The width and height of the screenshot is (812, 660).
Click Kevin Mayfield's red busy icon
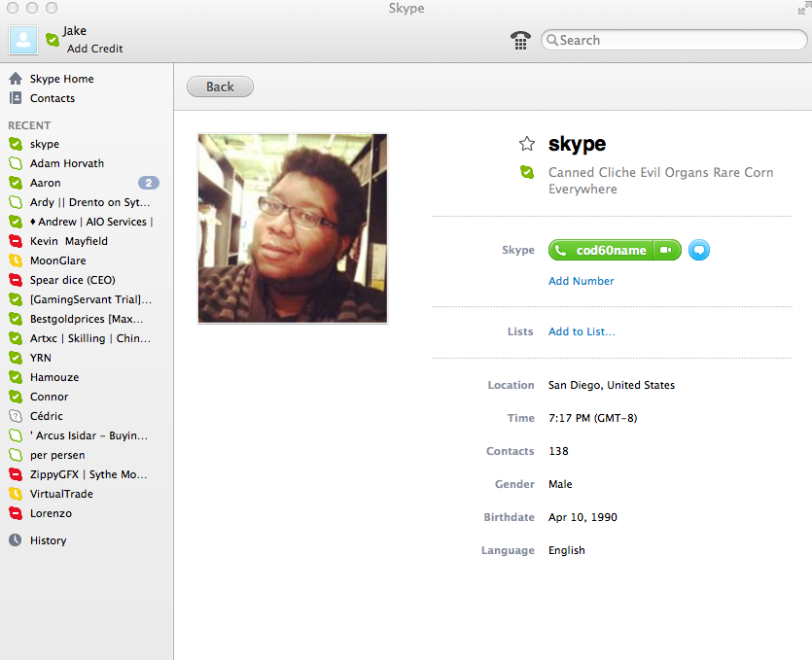pyautogui.click(x=16, y=241)
